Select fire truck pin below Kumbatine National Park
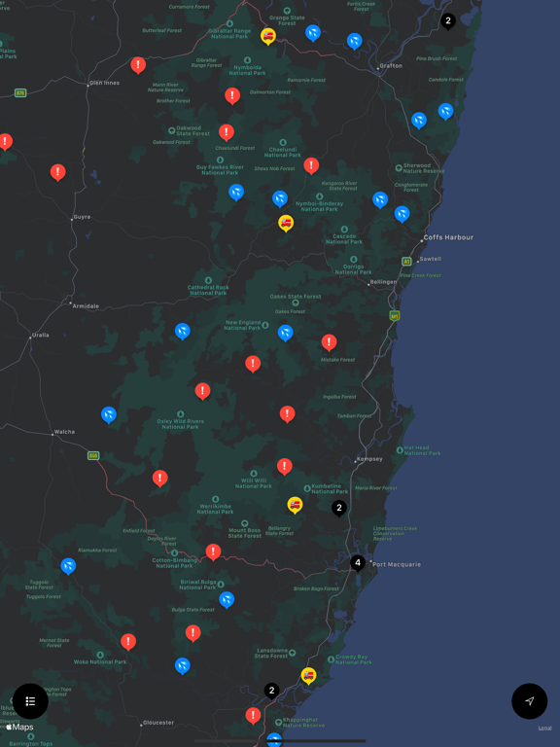The width and height of the screenshot is (560, 747). (295, 505)
